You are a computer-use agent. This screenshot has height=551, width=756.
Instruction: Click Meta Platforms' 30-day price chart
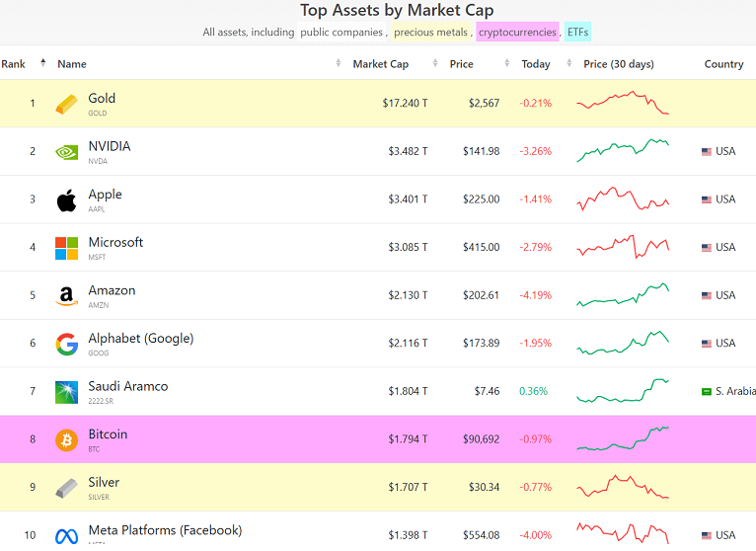coord(623,533)
